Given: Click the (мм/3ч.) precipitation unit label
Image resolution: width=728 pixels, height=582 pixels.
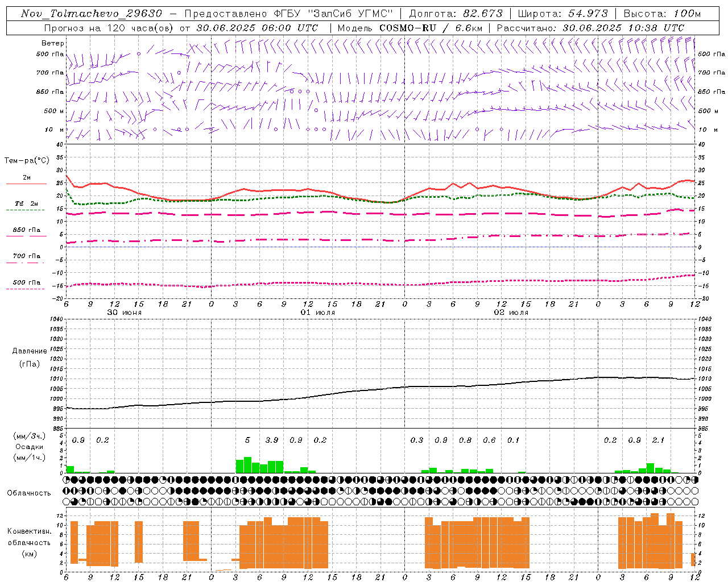Looking at the screenshot, I should [28, 436].
